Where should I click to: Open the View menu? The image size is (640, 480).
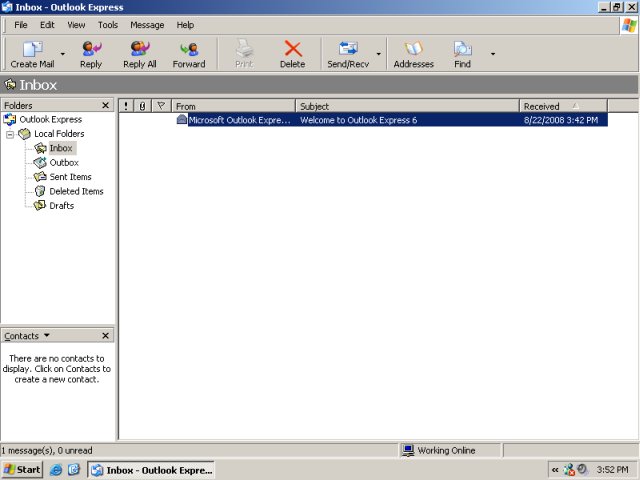76,25
